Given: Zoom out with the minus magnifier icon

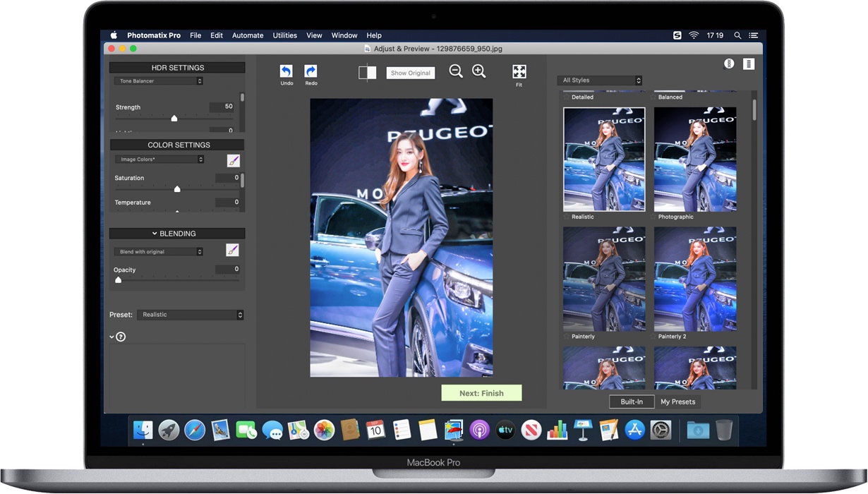Looking at the screenshot, I should [455, 71].
